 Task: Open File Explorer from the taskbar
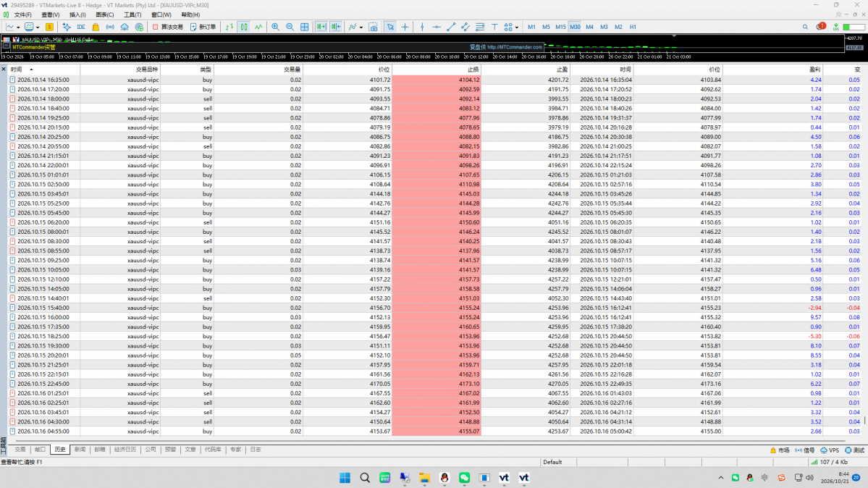425,477
